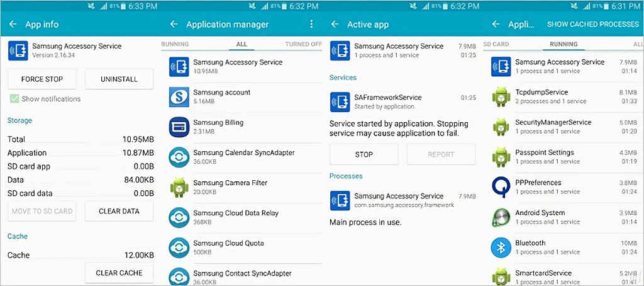
Task: Open Android System icon
Action: click(501, 217)
